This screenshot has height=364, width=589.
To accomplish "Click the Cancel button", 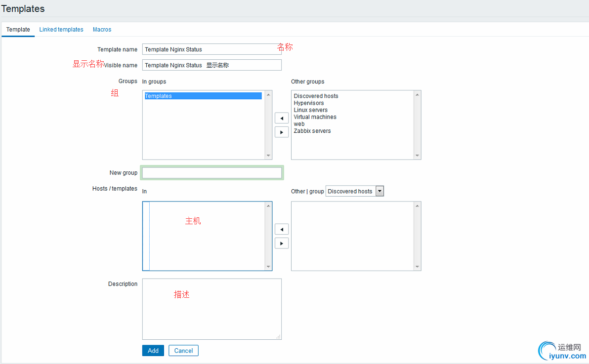I will (183, 351).
